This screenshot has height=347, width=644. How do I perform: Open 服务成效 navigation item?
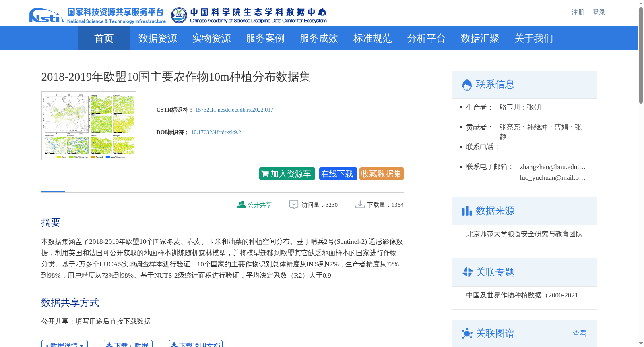pos(319,38)
